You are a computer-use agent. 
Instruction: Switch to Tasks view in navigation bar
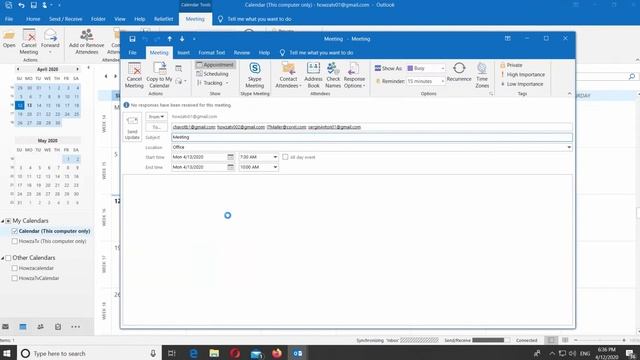(x=58, y=327)
